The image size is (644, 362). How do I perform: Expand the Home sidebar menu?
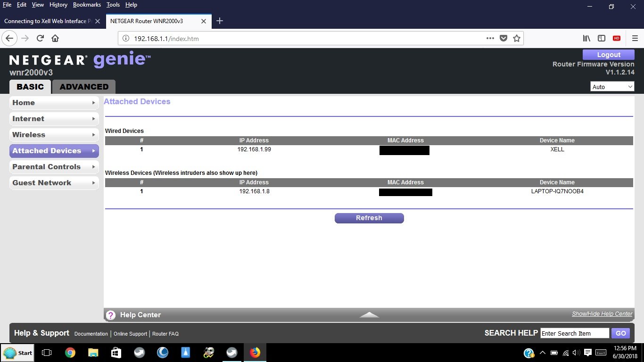tap(54, 103)
